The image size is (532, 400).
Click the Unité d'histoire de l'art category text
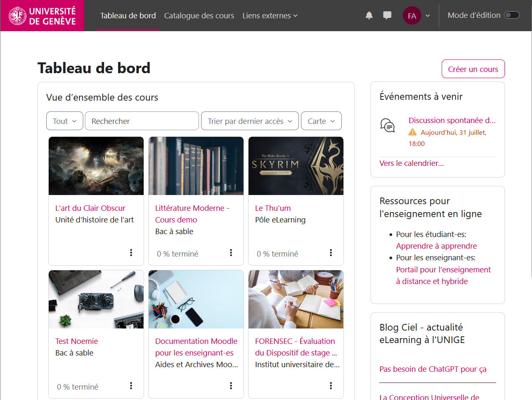(94, 220)
